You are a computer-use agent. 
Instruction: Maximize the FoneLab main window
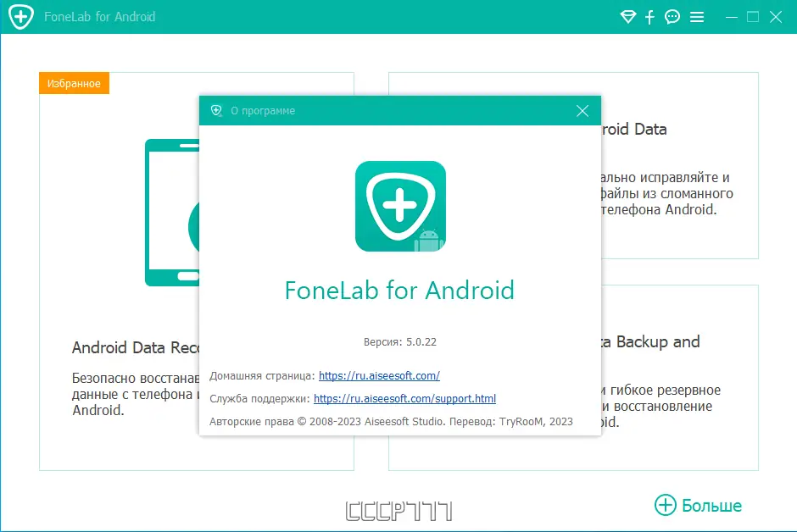[x=753, y=17]
